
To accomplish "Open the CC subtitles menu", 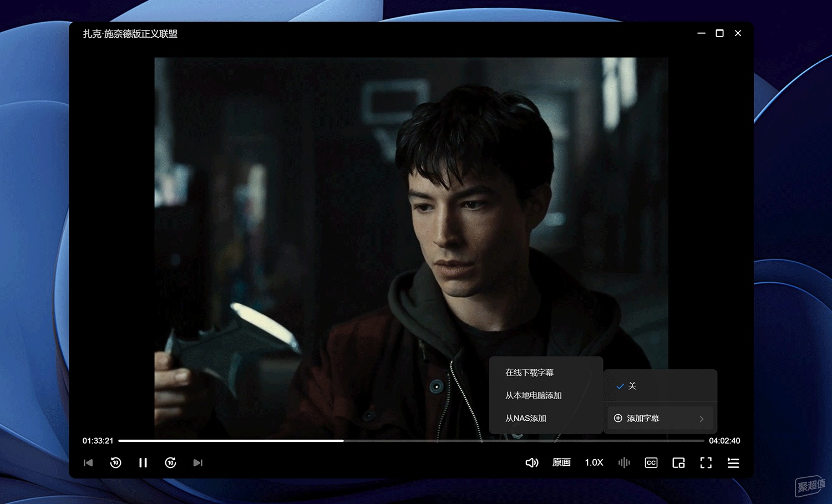I will (x=651, y=462).
